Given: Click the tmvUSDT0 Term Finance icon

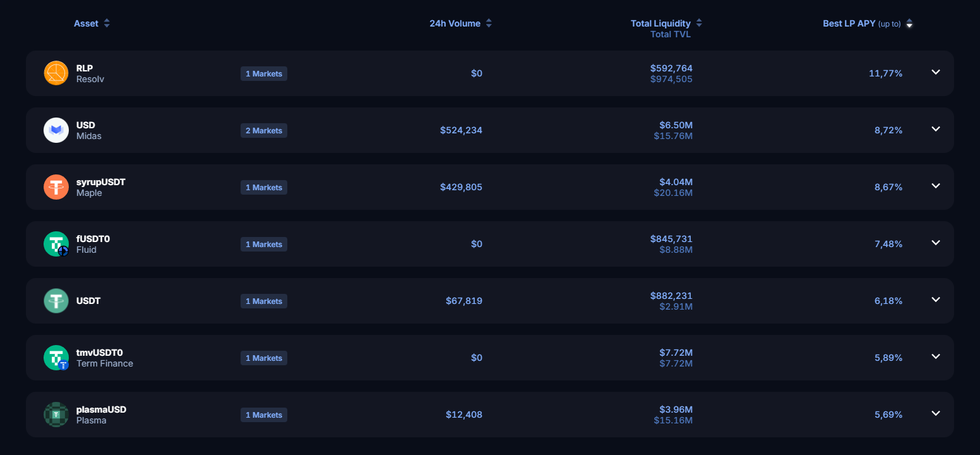Looking at the screenshot, I should click(x=56, y=358).
